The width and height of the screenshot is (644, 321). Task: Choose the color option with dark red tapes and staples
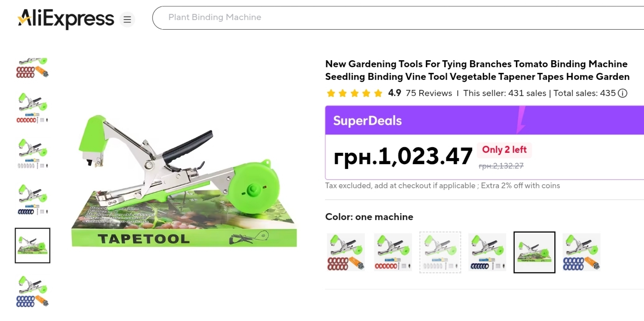click(x=346, y=252)
